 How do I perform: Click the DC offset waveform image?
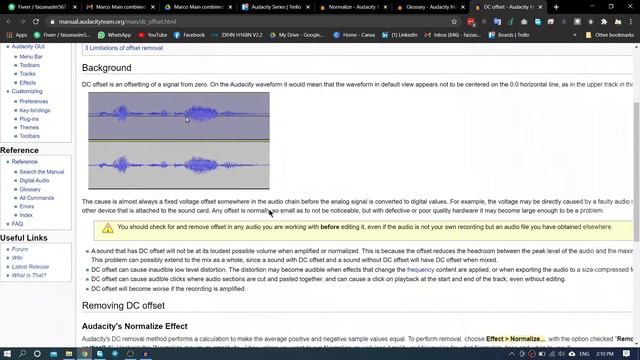pyautogui.click(x=179, y=141)
